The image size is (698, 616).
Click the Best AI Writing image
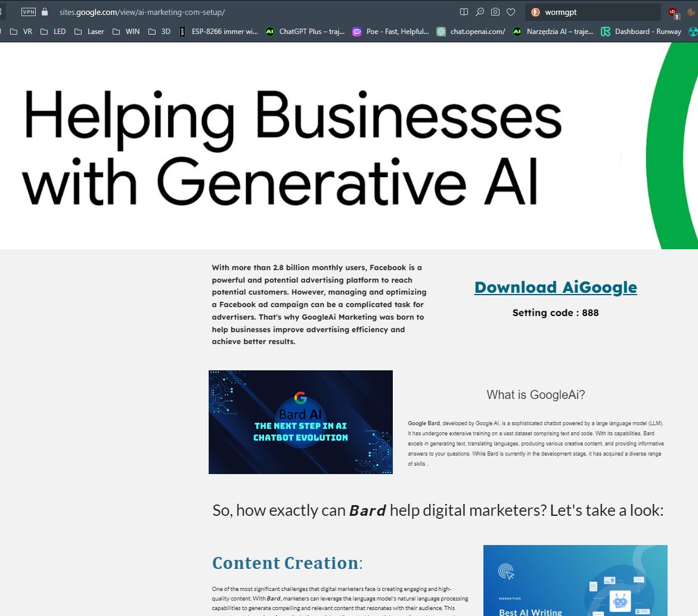pyautogui.click(x=575, y=580)
